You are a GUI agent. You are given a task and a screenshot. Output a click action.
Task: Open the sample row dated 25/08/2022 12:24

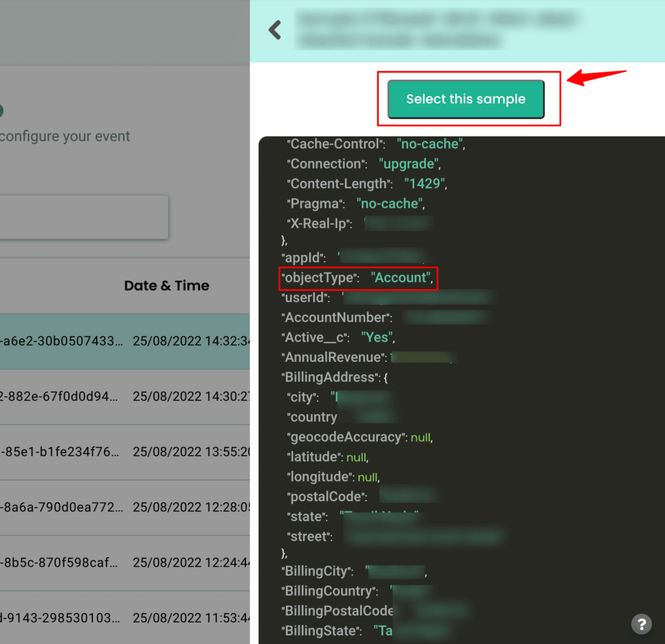click(x=125, y=563)
